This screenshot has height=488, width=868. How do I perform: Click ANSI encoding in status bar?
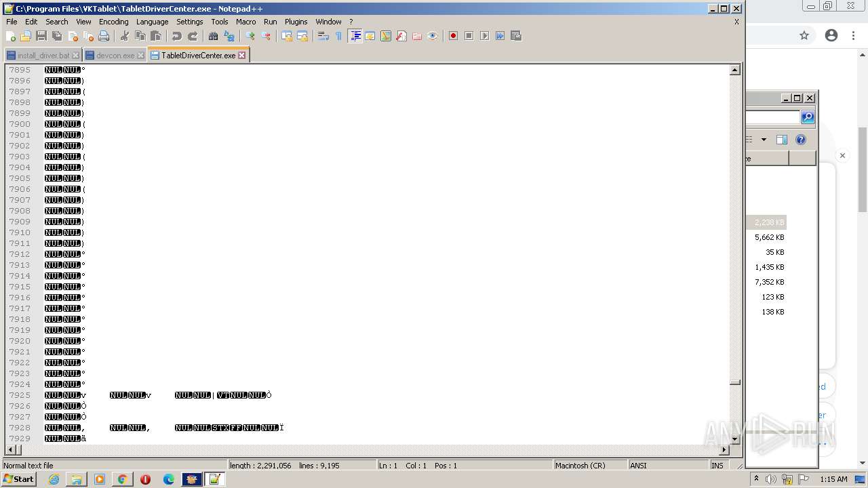(x=638, y=466)
